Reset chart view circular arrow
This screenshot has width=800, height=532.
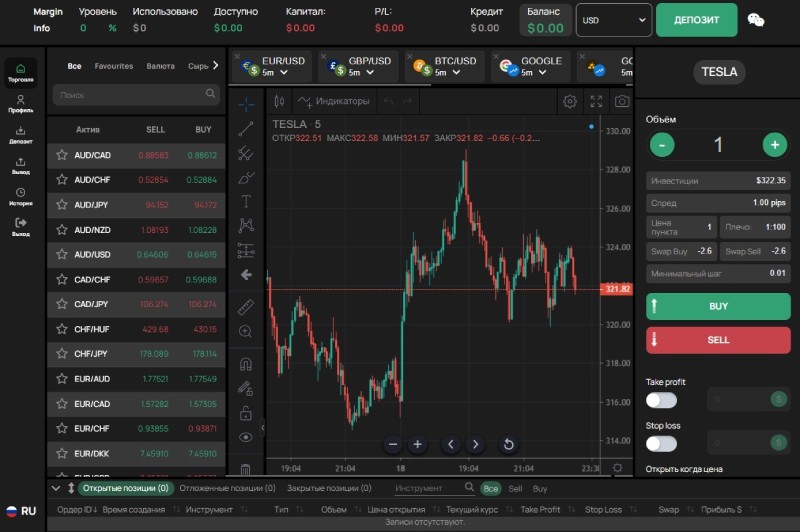[x=508, y=444]
